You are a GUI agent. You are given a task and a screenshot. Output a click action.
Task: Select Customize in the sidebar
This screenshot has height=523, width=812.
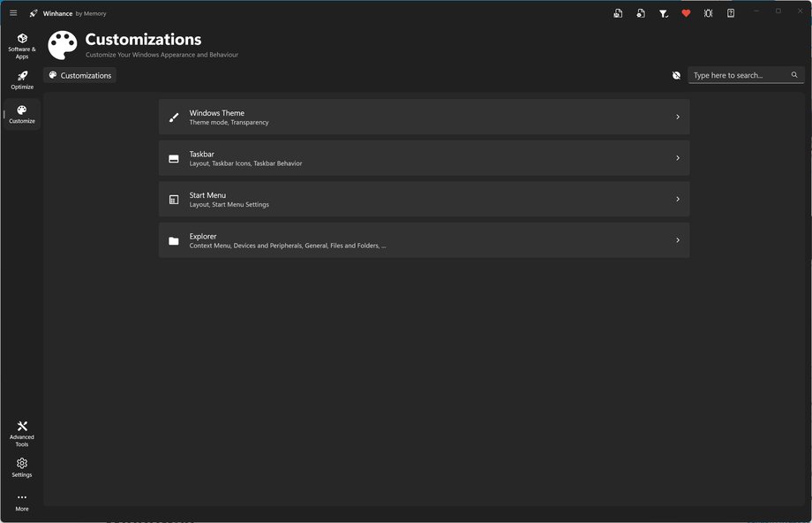pos(22,114)
